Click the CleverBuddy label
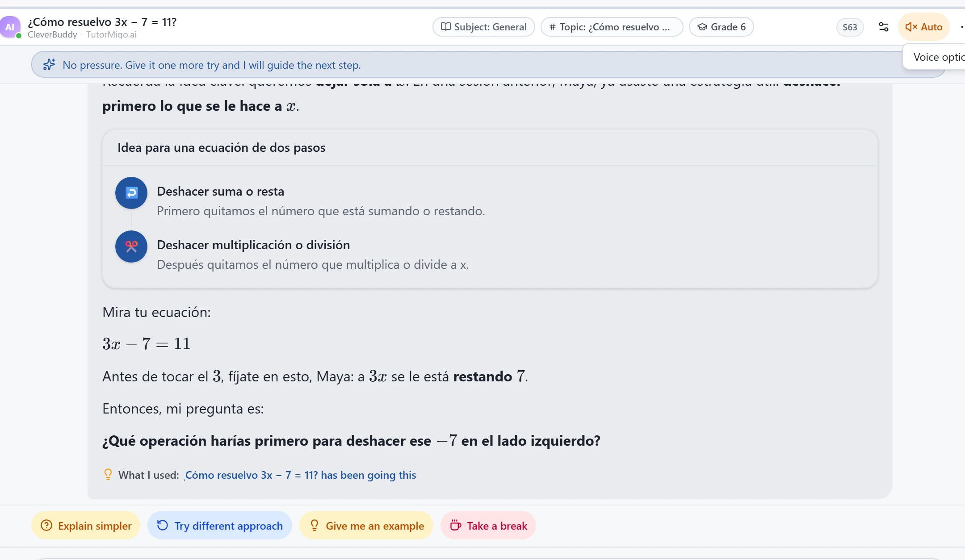 click(52, 34)
